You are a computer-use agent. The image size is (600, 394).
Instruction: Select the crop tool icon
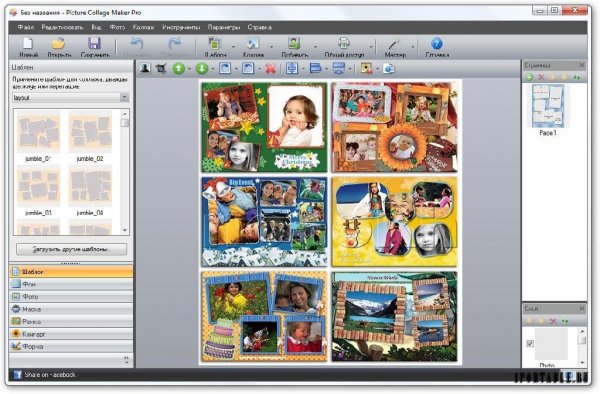(x=161, y=69)
